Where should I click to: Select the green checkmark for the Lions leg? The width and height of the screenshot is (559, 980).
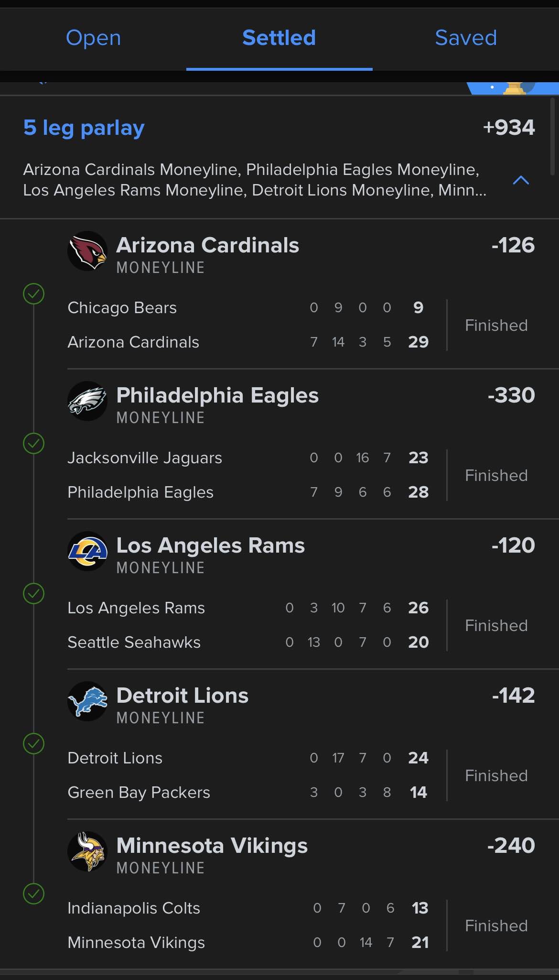(x=33, y=744)
